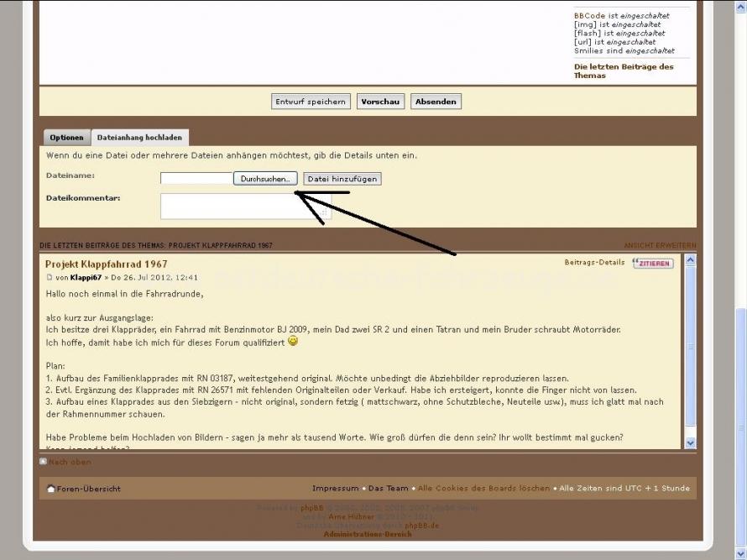The height and width of the screenshot is (560, 747).
Task: Focus the Dateiname input field
Action: 196,179
